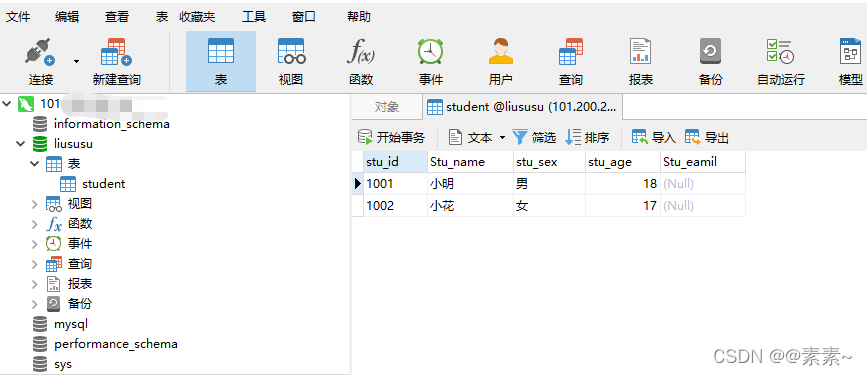Click the Stu_name column header

click(471, 162)
